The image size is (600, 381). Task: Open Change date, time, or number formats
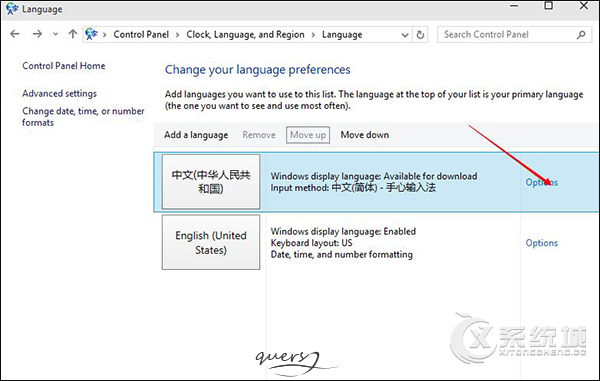83,117
